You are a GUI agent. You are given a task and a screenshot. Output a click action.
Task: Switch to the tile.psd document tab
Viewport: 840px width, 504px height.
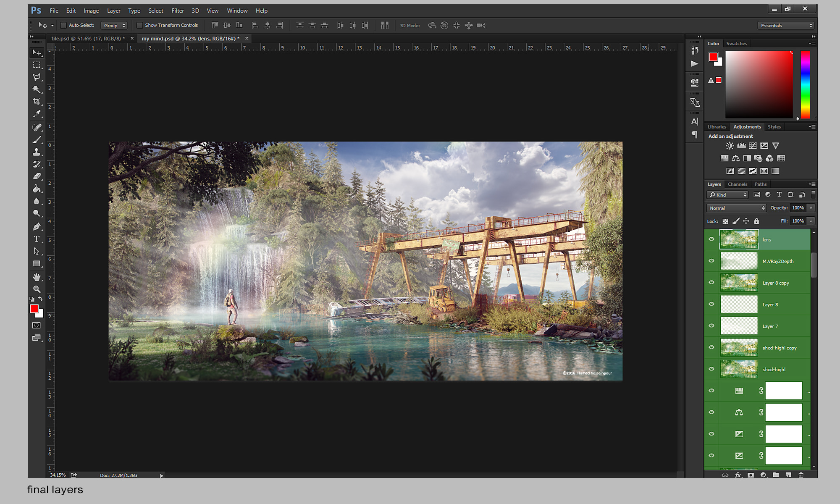tap(88, 39)
